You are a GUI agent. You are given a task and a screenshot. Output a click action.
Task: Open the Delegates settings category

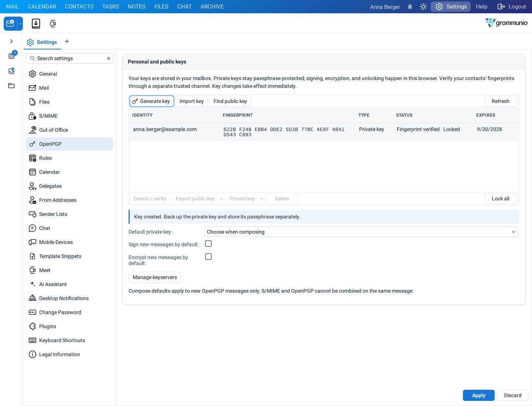tap(69, 186)
